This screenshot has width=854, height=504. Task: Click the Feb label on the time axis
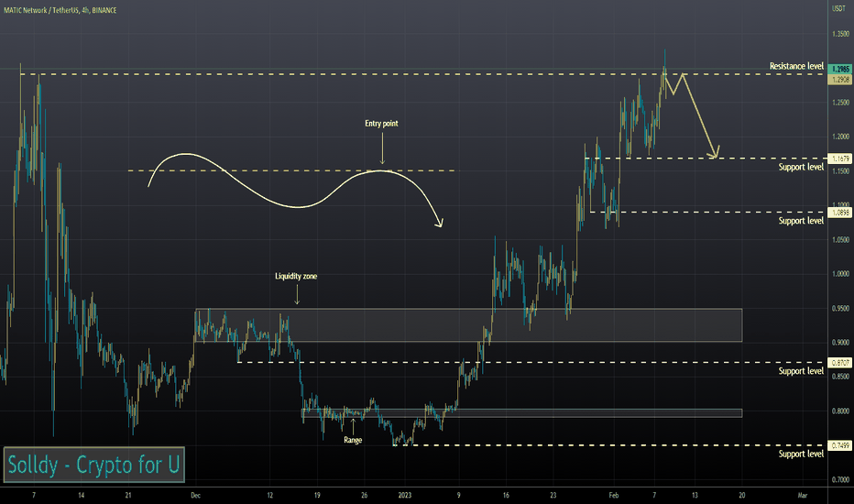[x=614, y=495]
